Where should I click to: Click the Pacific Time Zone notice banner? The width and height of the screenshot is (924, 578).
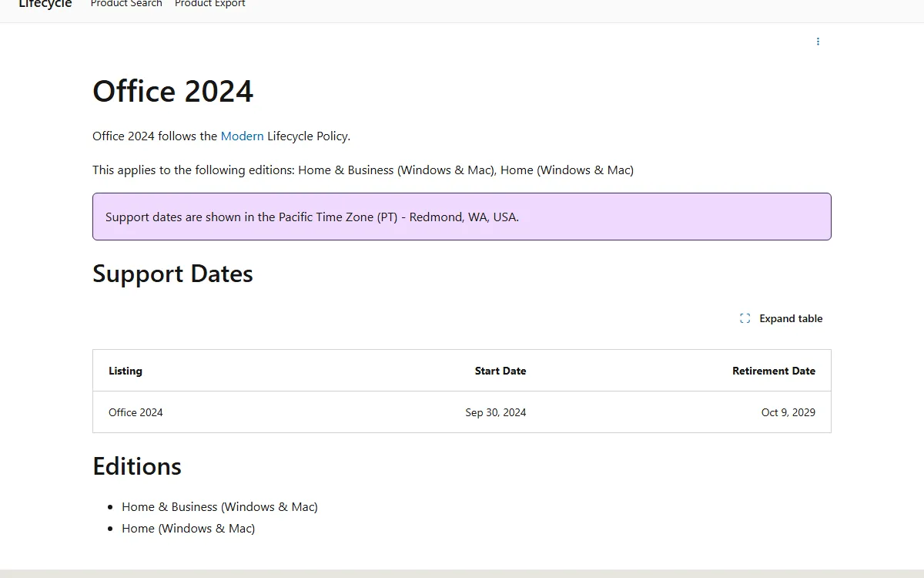click(462, 217)
